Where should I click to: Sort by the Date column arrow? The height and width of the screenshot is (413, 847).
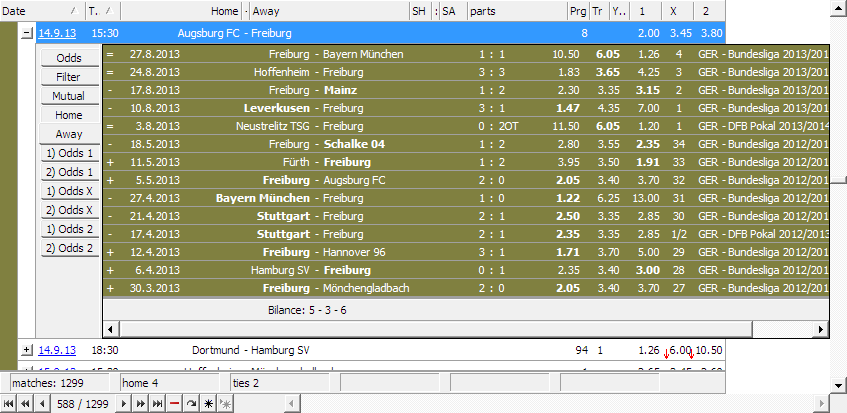(74, 11)
